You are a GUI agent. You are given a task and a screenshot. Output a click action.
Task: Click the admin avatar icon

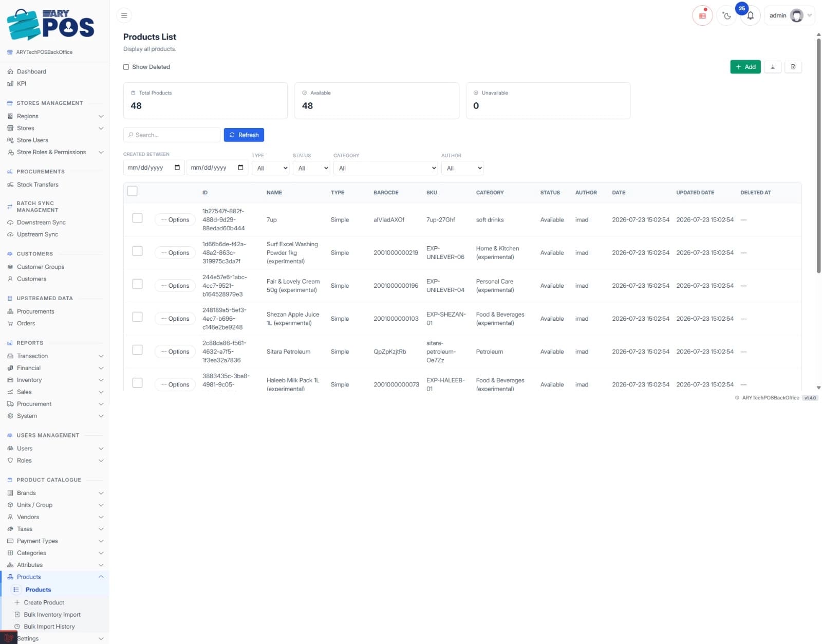[x=796, y=15]
